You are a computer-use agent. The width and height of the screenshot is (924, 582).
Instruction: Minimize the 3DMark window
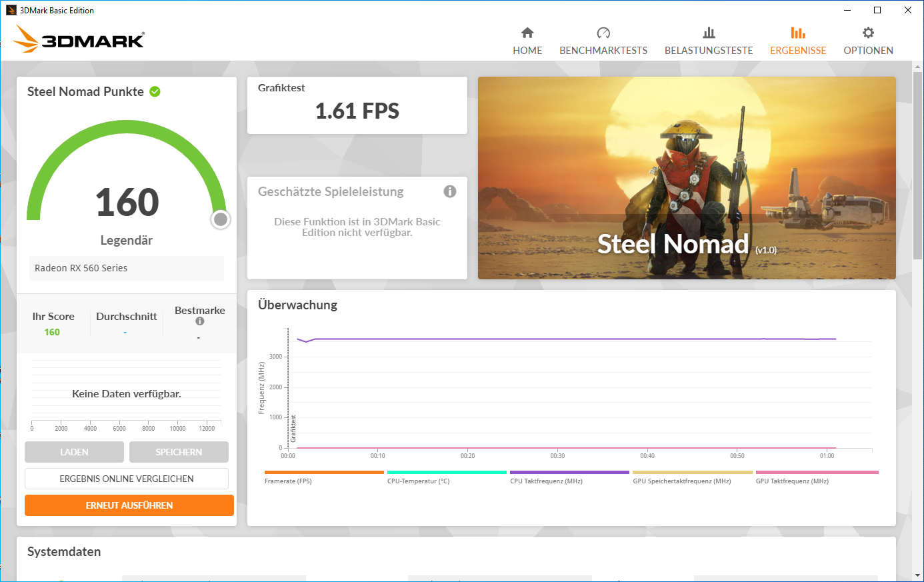coord(847,10)
